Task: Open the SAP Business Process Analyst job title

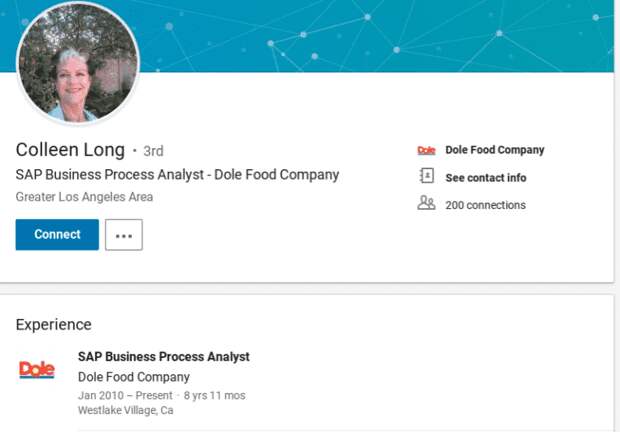Action: click(x=163, y=357)
